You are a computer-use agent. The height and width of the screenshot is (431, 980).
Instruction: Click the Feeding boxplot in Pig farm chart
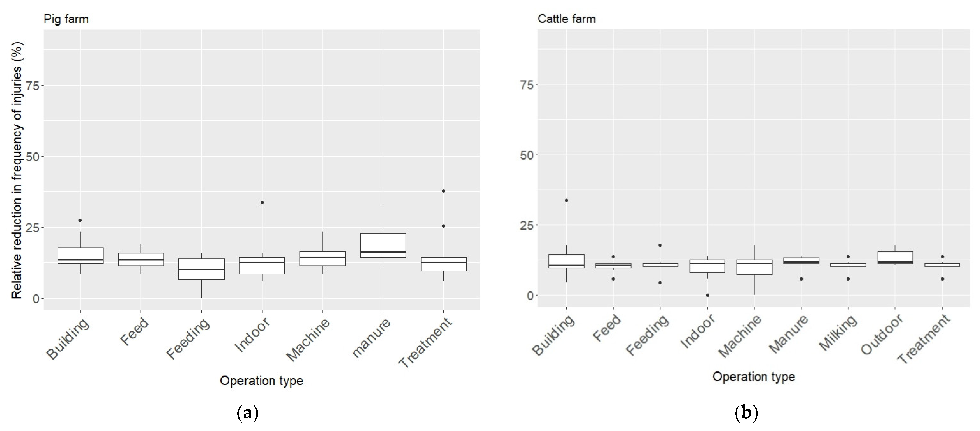(201, 269)
